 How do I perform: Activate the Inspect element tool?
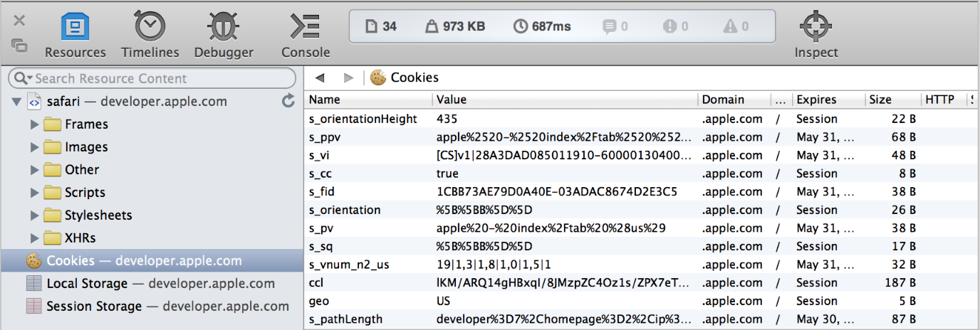[816, 36]
